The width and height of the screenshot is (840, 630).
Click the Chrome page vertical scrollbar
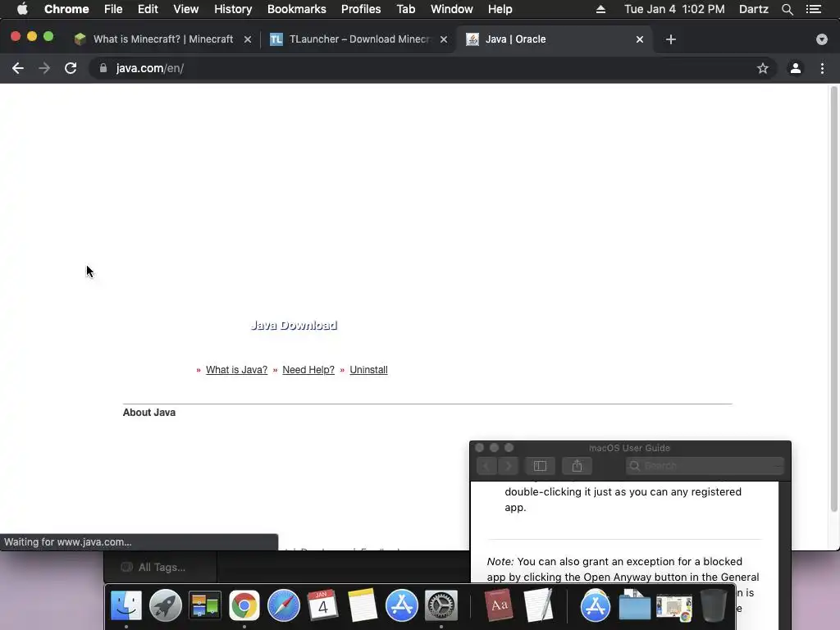(x=833, y=299)
